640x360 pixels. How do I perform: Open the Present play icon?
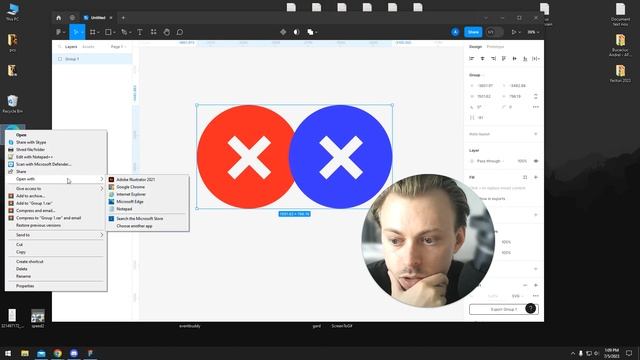coord(514,32)
